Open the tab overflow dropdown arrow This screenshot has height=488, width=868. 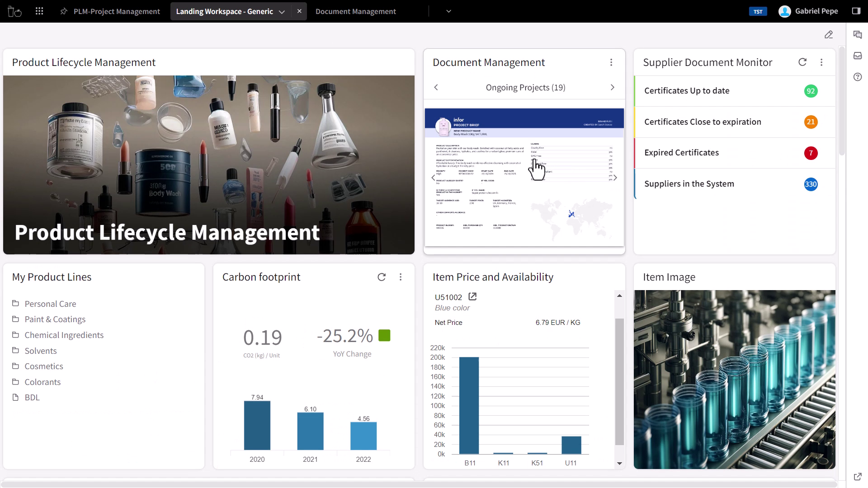click(448, 11)
